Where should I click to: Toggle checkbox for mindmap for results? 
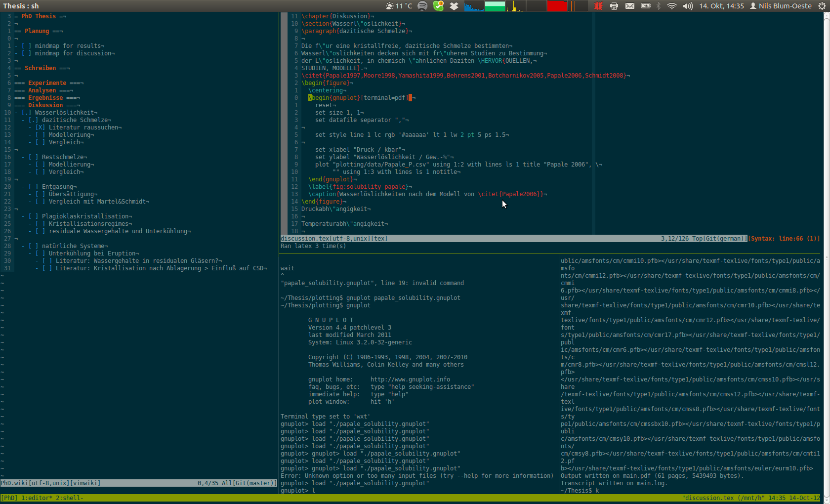click(x=26, y=46)
